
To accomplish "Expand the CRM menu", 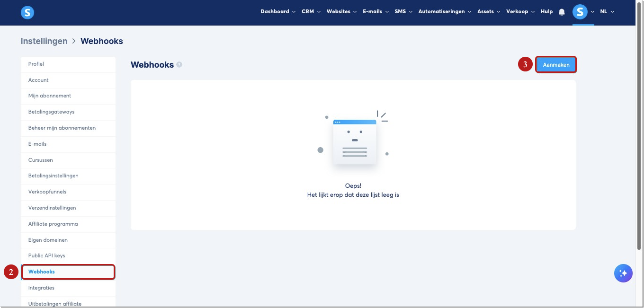I will [x=311, y=12].
